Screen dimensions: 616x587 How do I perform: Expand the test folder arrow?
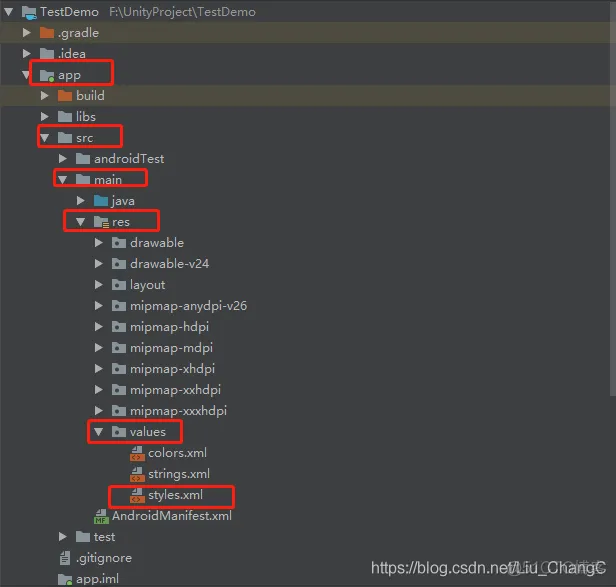pos(63,536)
